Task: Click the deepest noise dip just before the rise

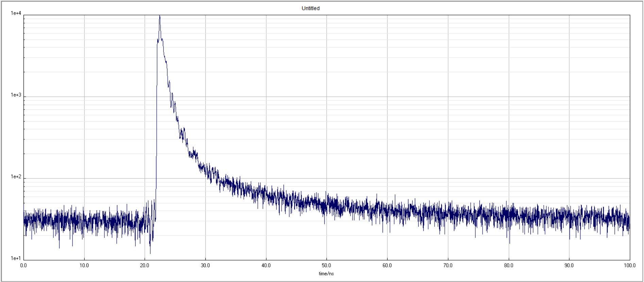Action: tap(150, 253)
